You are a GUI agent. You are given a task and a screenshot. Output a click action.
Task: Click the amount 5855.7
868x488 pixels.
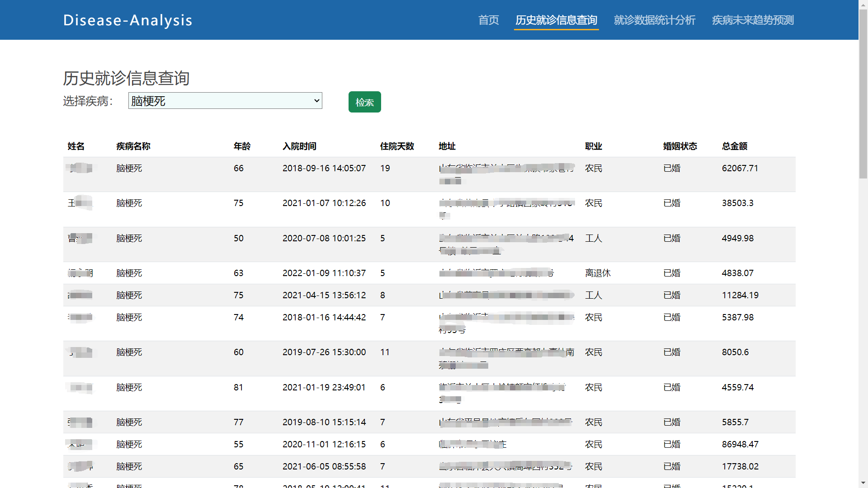735,422
